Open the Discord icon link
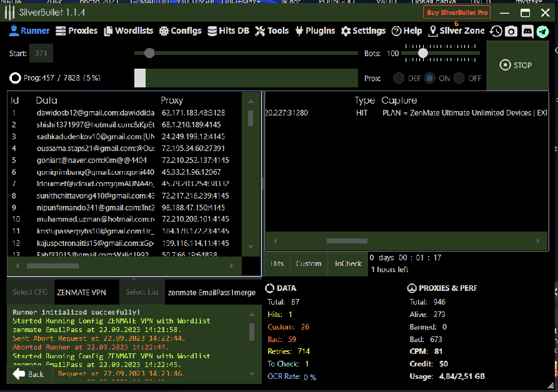 527,31
